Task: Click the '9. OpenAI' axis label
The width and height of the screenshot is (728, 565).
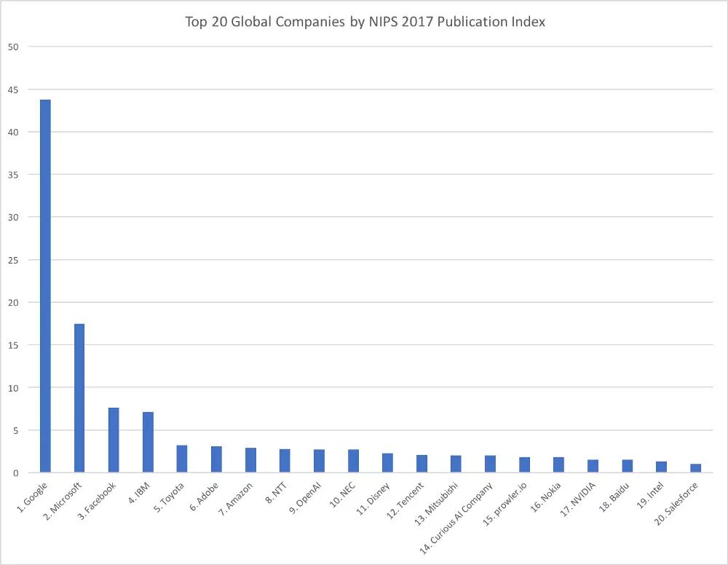Action: [x=306, y=498]
